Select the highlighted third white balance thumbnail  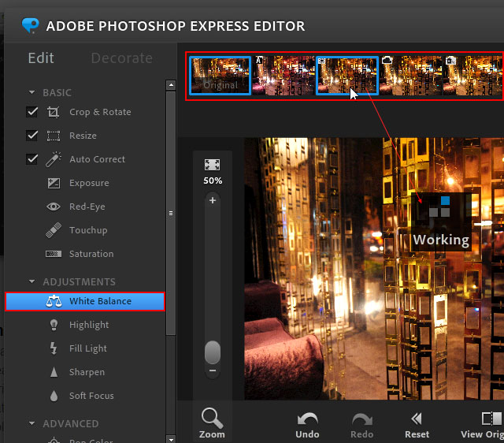(x=347, y=76)
